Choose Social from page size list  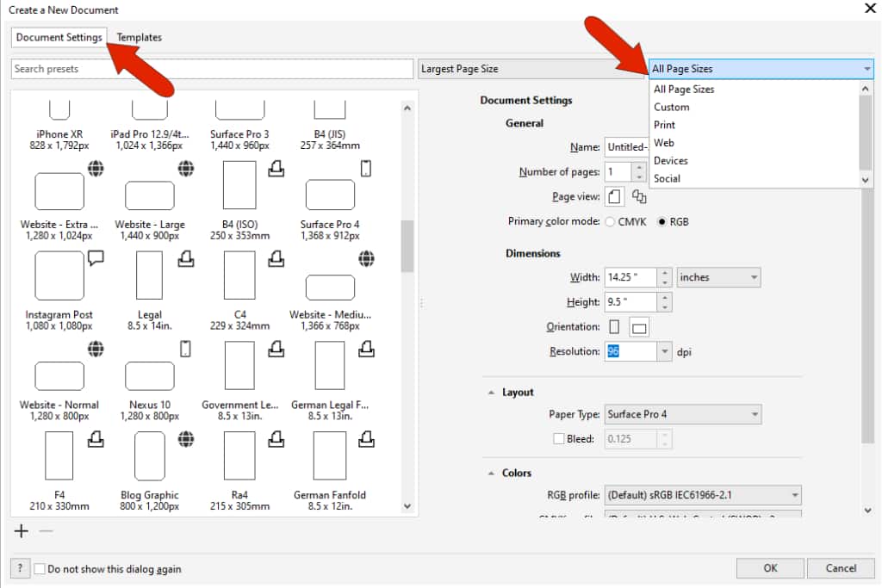668,178
